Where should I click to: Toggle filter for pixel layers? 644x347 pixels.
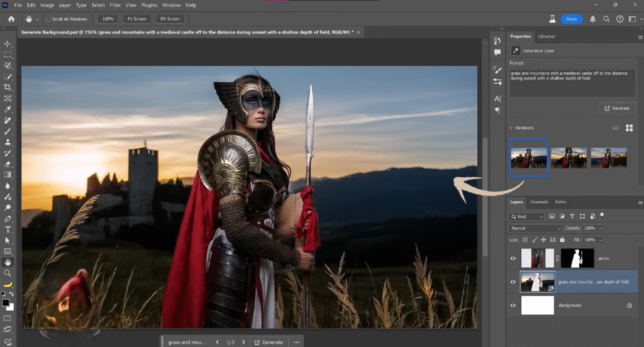(x=552, y=216)
